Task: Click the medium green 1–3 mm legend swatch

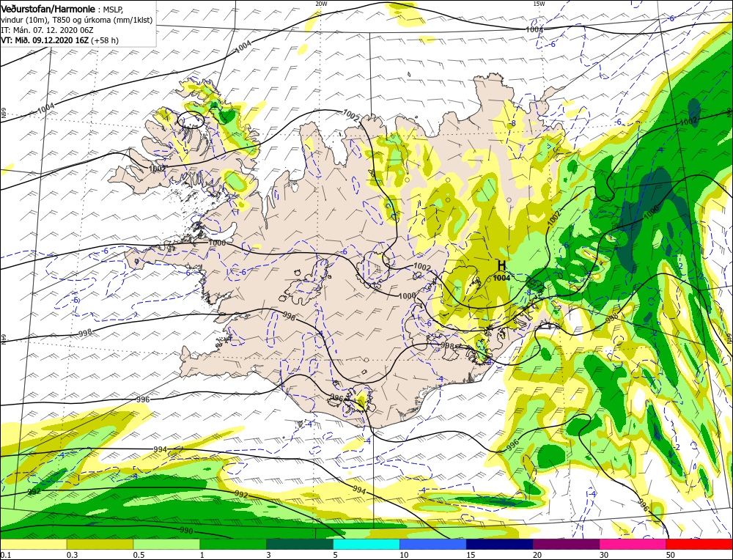Action: [233, 544]
